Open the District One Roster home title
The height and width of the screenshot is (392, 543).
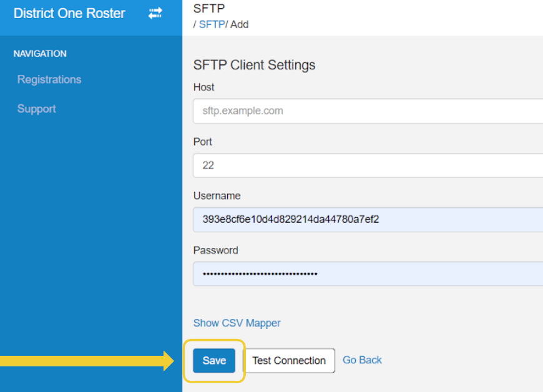(x=69, y=14)
